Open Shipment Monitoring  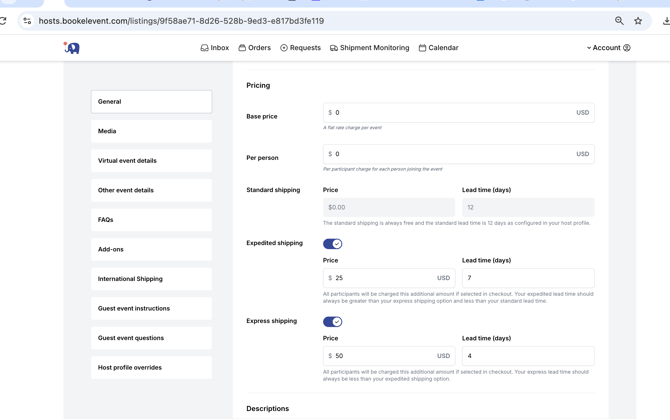[369, 48]
